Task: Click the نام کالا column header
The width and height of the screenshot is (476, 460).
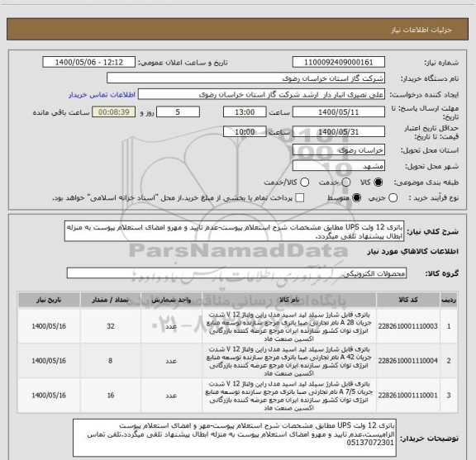Action: click(289, 300)
